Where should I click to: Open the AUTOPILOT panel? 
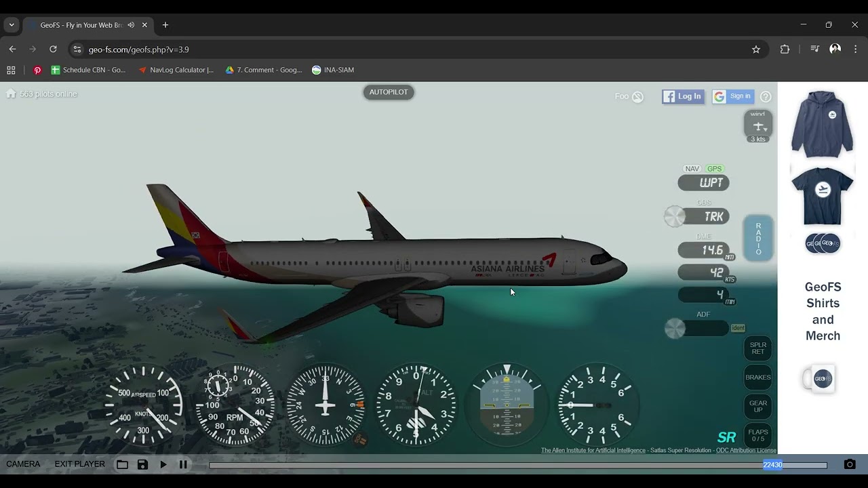click(389, 92)
